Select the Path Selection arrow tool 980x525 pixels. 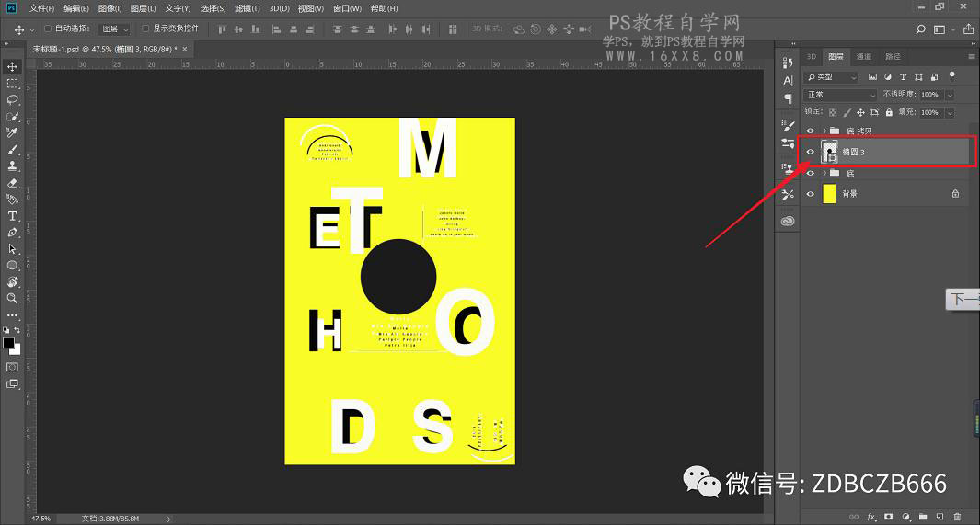12,248
